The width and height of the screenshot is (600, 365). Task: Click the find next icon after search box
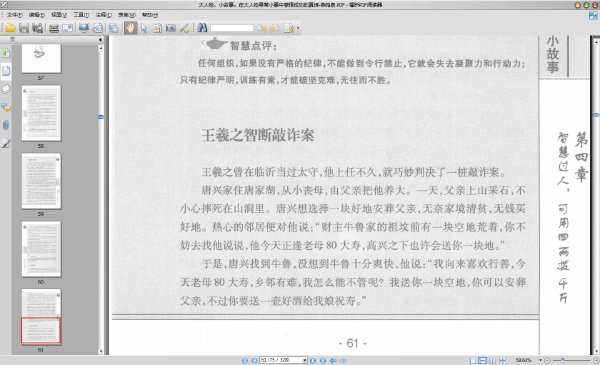pos(275,28)
